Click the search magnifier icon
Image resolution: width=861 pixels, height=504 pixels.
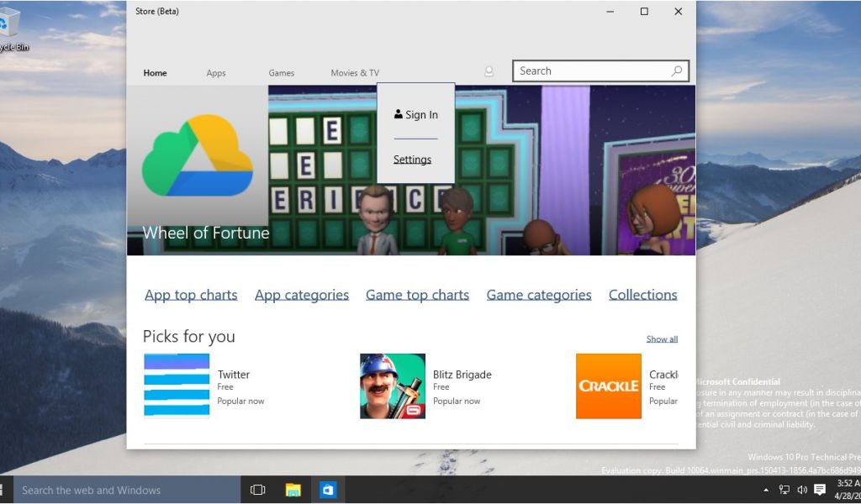[x=676, y=71]
